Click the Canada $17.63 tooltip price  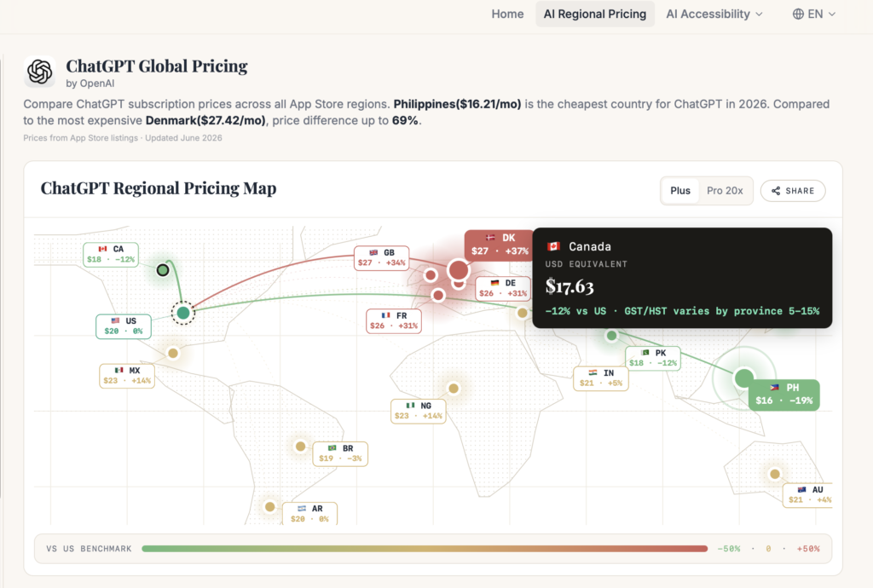[x=569, y=286]
